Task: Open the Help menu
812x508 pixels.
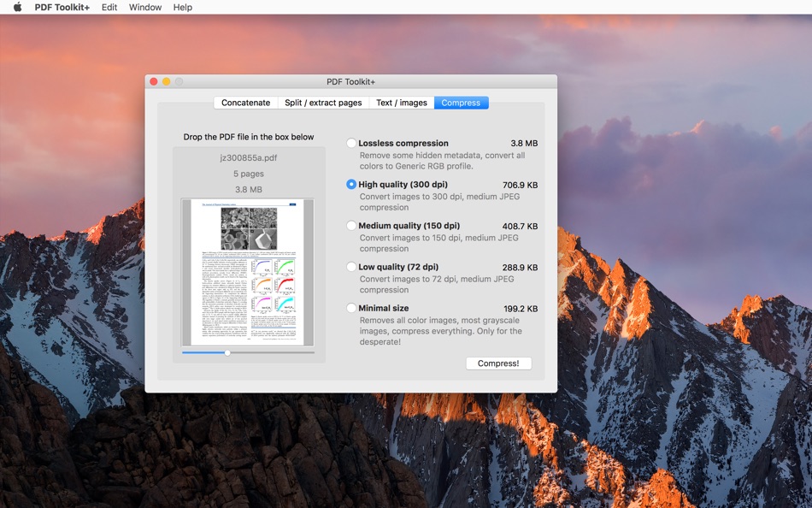Action: [x=183, y=7]
